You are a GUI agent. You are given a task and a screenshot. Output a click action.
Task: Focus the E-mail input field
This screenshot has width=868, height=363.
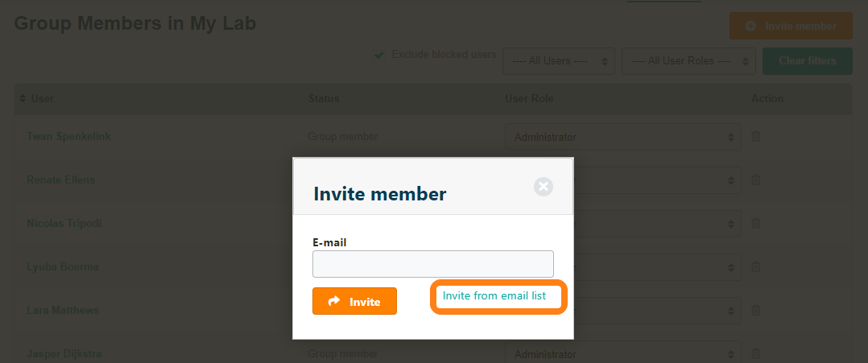pyautogui.click(x=432, y=264)
